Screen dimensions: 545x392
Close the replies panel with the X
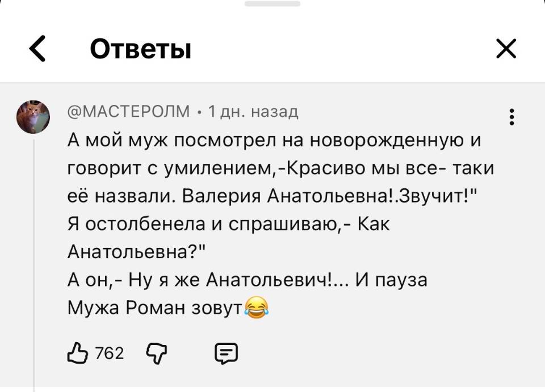click(x=506, y=49)
